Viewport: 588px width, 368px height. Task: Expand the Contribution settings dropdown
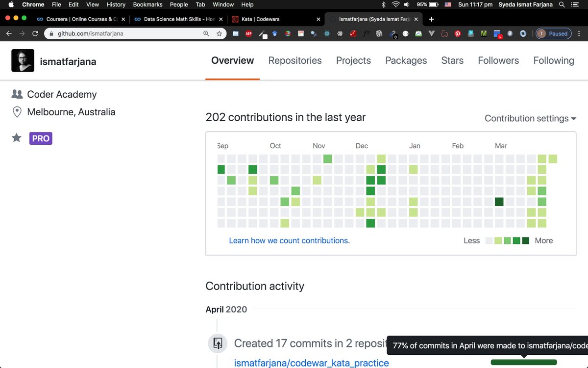[530, 118]
